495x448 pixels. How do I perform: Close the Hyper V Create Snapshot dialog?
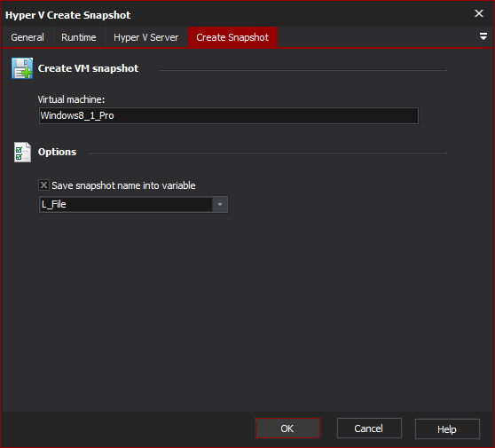(479, 13)
